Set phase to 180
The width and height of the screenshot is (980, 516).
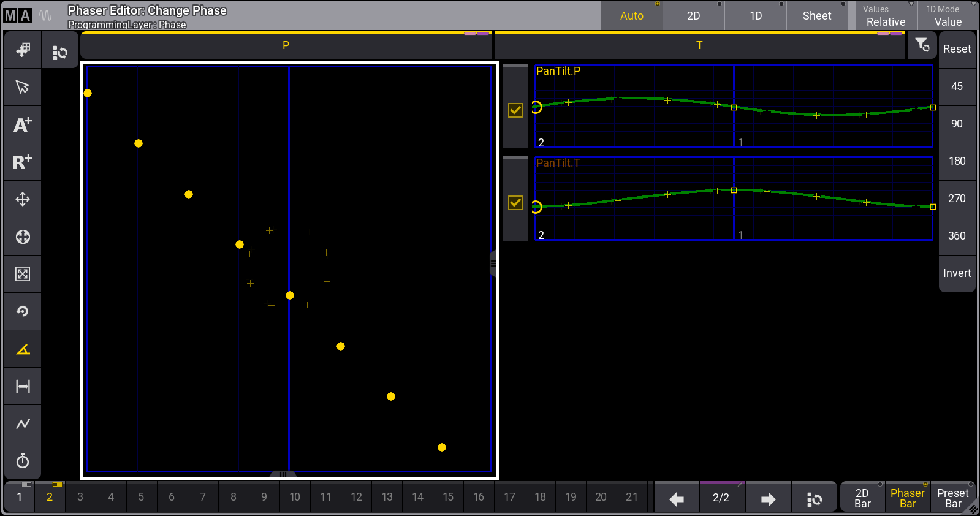(x=957, y=161)
